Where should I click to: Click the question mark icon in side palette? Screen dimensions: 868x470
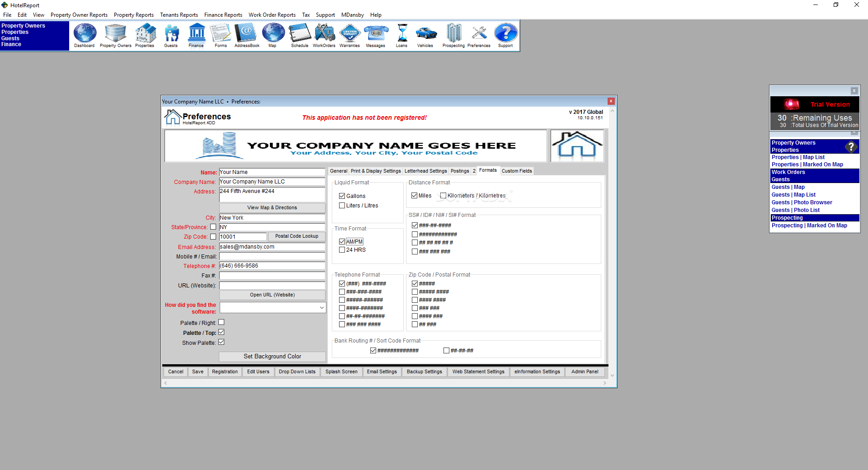[x=851, y=146]
